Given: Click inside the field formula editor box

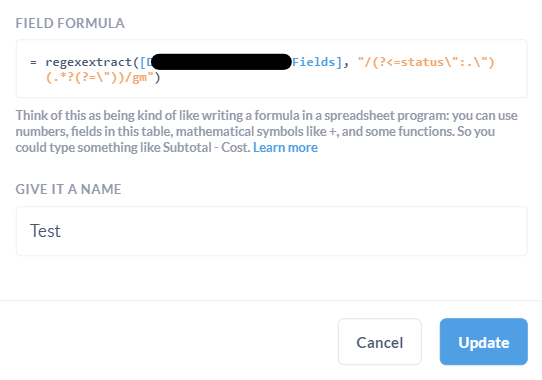Looking at the screenshot, I should click(x=272, y=68).
